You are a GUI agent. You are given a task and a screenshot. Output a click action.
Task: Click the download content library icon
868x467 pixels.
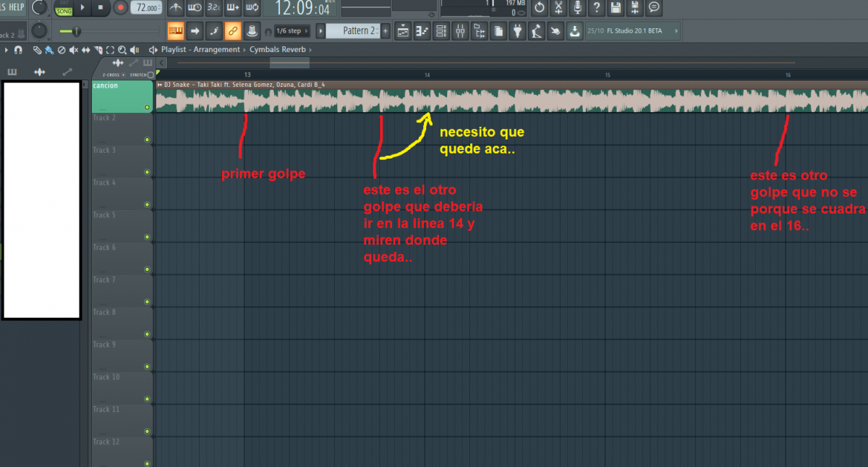(x=574, y=31)
